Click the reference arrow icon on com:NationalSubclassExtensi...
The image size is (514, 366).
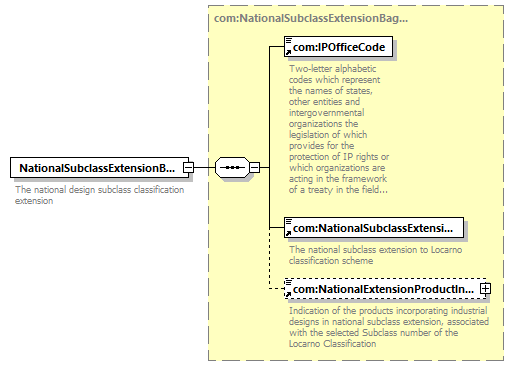coord(288,233)
